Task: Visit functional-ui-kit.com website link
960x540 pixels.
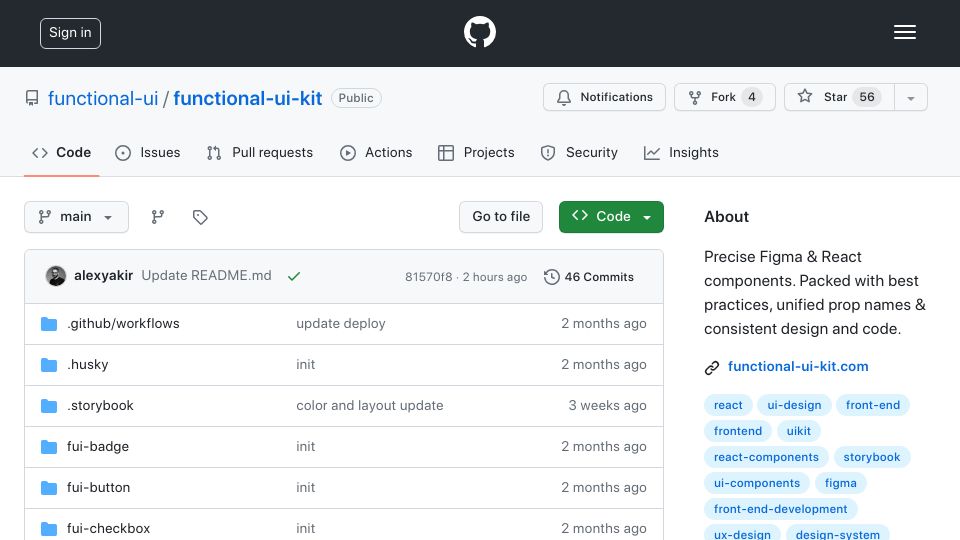Action: coord(798,366)
